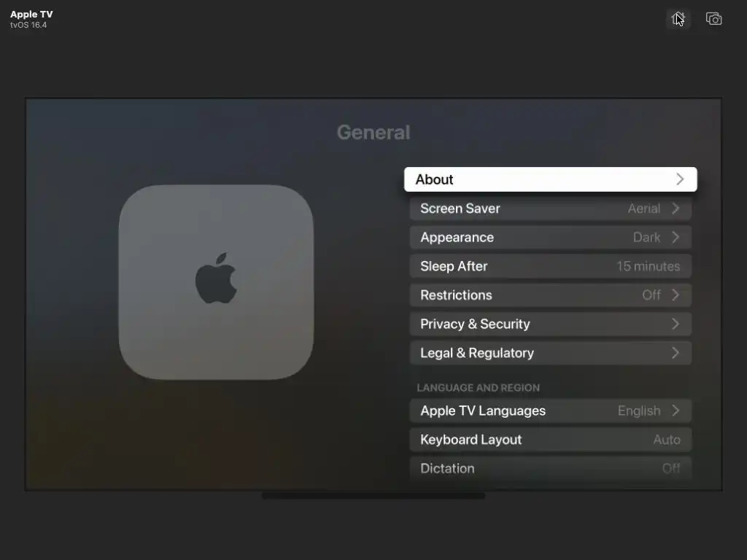This screenshot has height=560, width=747.
Task: Click the Privacy & Security chevron
Action: click(676, 324)
